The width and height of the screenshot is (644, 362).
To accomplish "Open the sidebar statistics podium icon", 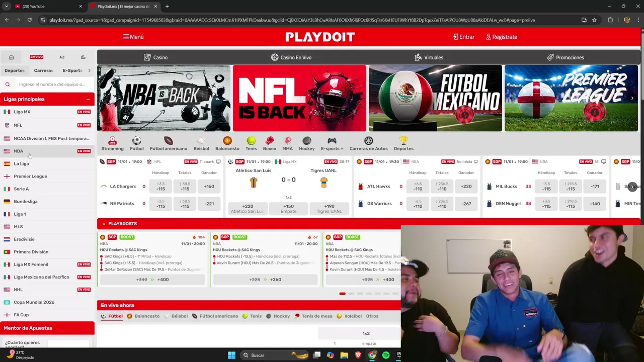I will (83, 57).
